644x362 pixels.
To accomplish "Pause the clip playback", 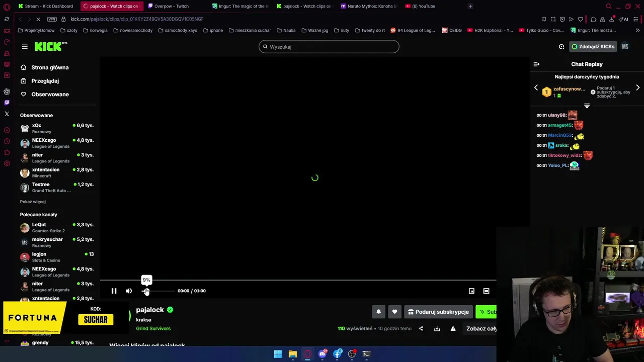I will pyautogui.click(x=114, y=291).
